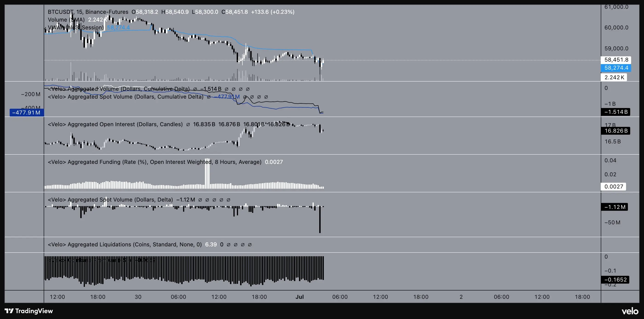Click the 60,000.0 price axis tick

616,28
